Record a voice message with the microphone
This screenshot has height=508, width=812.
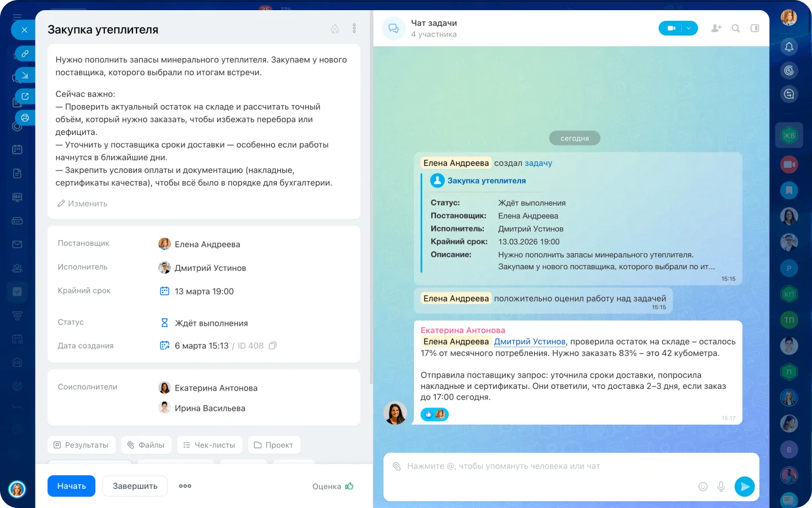(x=721, y=487)
